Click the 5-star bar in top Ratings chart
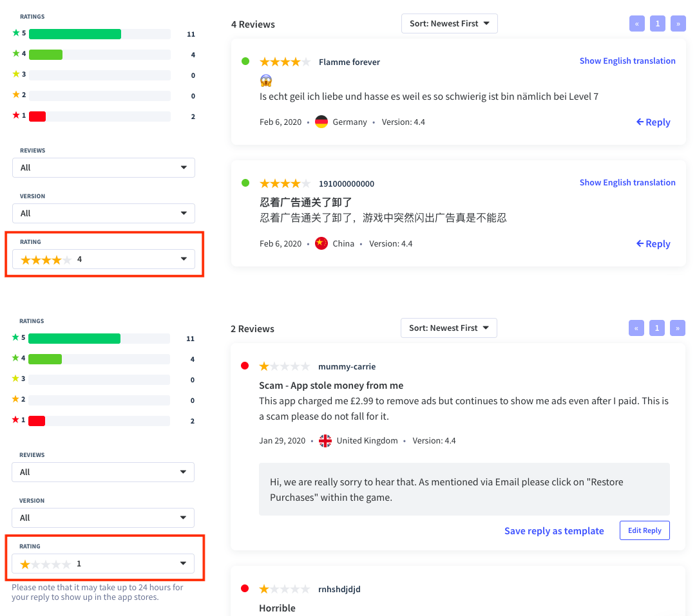 tap(75, 34)
